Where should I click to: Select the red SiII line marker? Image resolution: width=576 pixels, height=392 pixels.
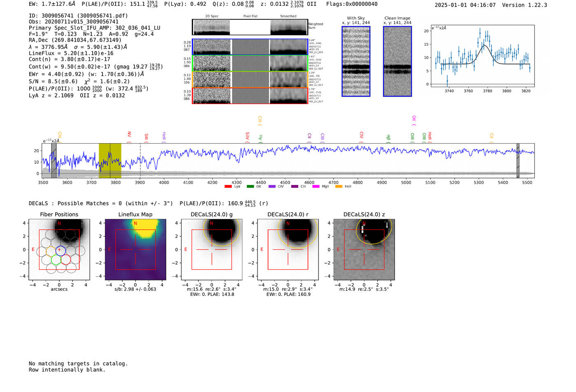point(146,138)
